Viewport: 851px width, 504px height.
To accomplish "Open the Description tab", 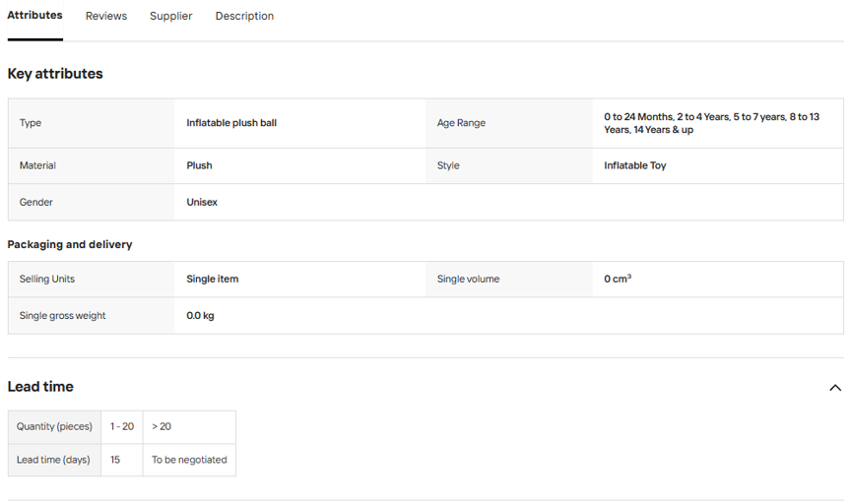I will pos(244,17).
